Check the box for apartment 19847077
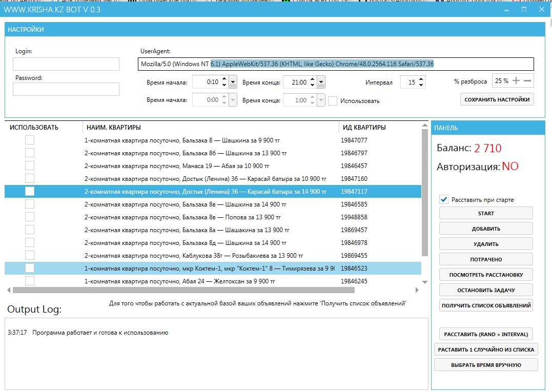 [x=30, y=140]
